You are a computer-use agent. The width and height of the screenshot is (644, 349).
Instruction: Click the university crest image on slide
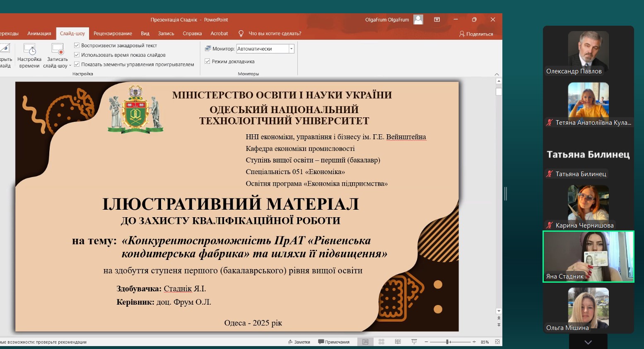pos(135,109)
